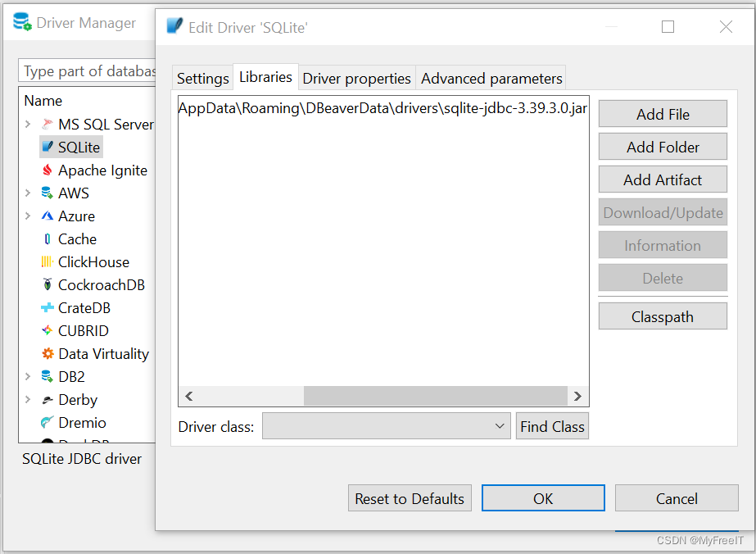Expand the Derby tree node
This screenshot has width=756, height=554.
(28, 400)
